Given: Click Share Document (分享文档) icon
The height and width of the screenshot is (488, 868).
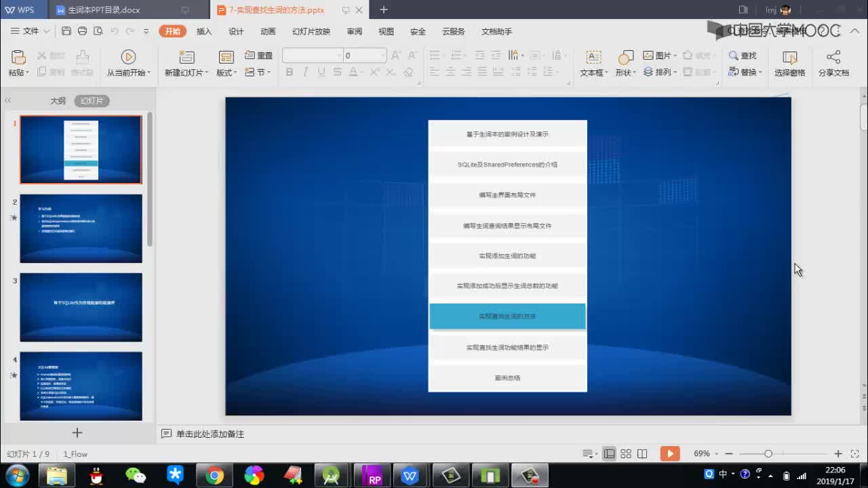Looking at the screenshot, I should click(833, 57).
